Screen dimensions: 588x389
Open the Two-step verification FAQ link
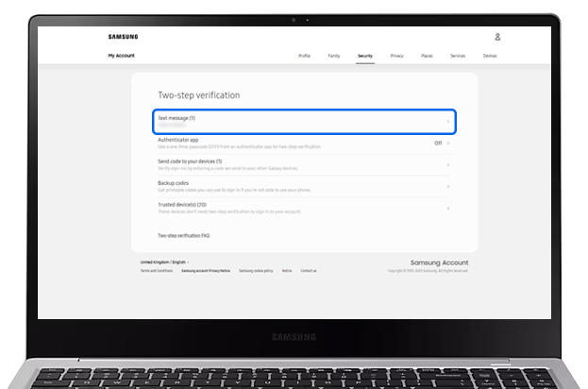(183, 235)
